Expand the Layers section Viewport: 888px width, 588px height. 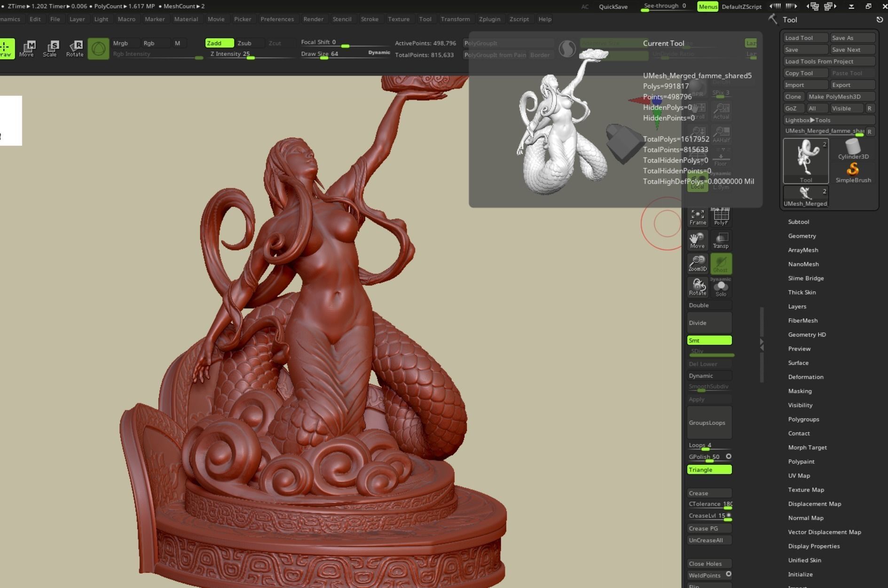(x=797, y=306)
